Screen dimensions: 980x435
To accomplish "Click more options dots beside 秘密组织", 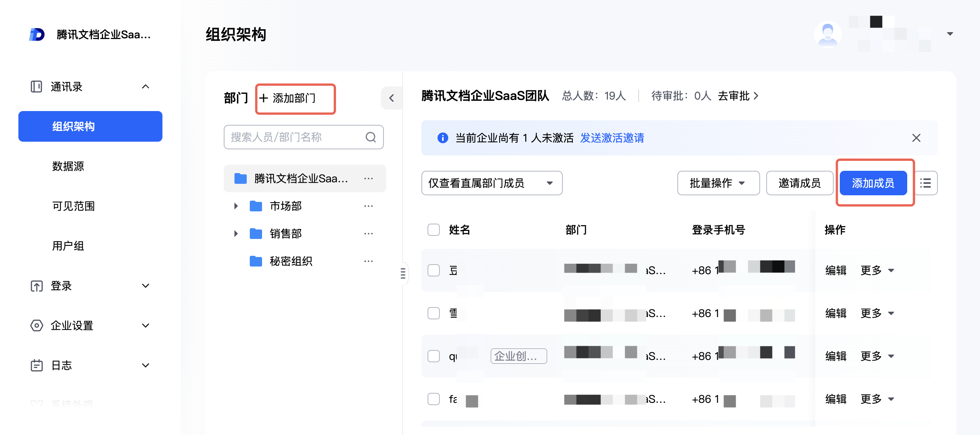I will point(368,261).
